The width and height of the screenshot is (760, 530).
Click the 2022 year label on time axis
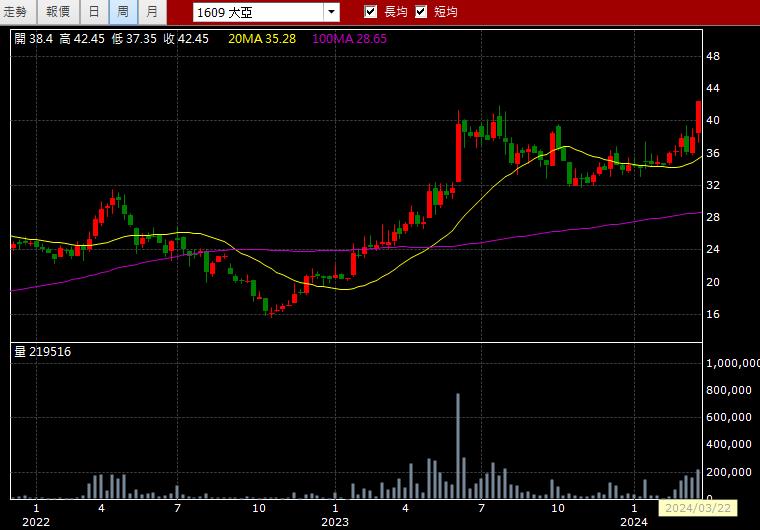pyautogui.click(x=36, y=522)
